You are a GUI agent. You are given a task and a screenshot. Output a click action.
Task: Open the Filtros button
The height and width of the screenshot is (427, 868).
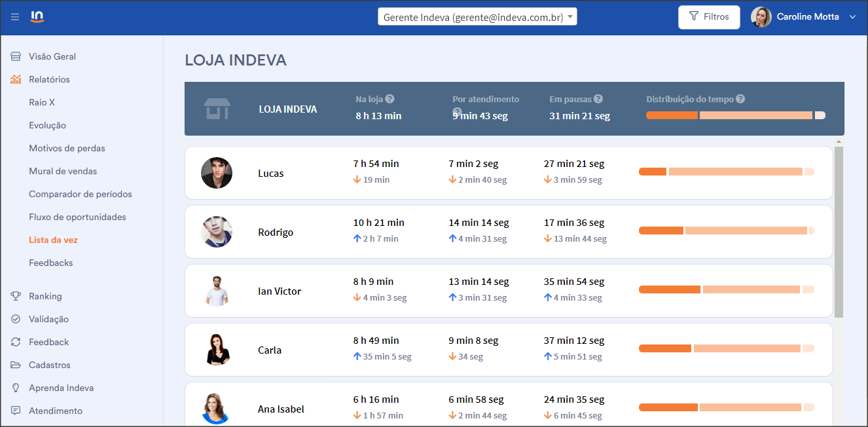pyautogui.click(x=709, y=17)
